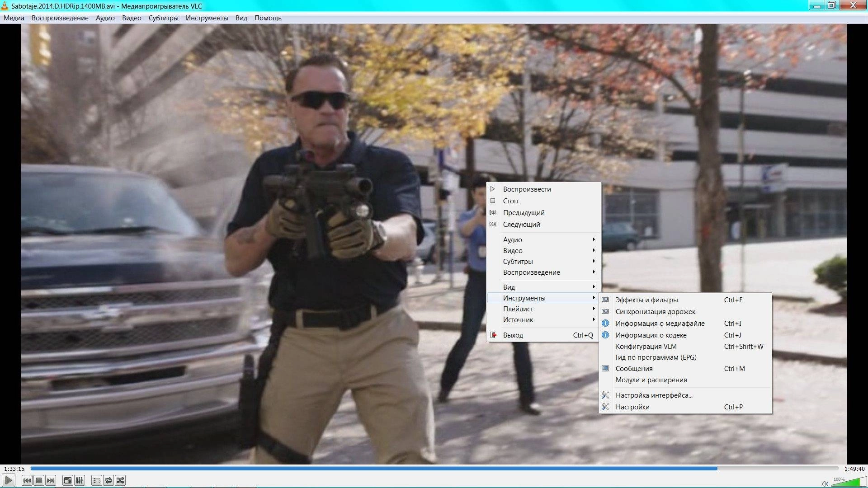Image resolution: width=868 pixels, height=488 pixels.
Task: Toggle loop repeat mode
Action: 108,480
